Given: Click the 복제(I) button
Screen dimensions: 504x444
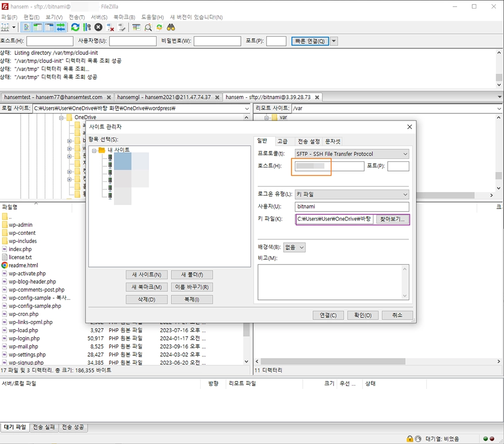Looking at the screenshot, I should click(x=192, y=299).
